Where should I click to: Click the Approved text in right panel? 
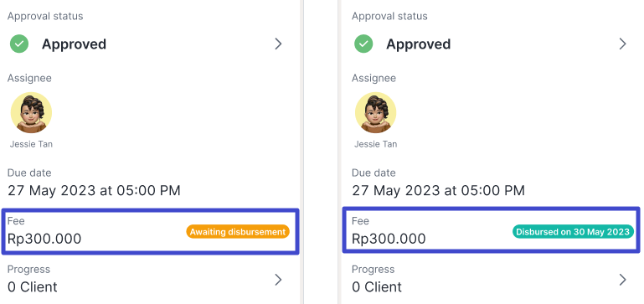point(418,44)
